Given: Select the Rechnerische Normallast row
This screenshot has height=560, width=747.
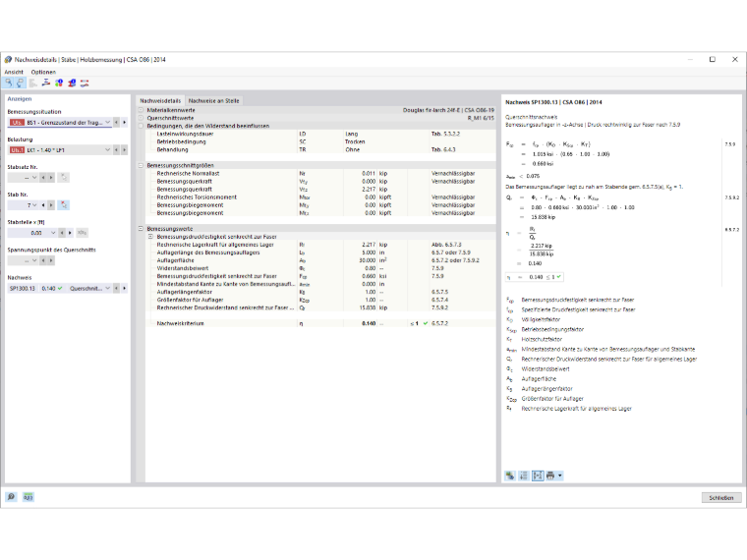Looking at the screenshot, I should point(320,173).
